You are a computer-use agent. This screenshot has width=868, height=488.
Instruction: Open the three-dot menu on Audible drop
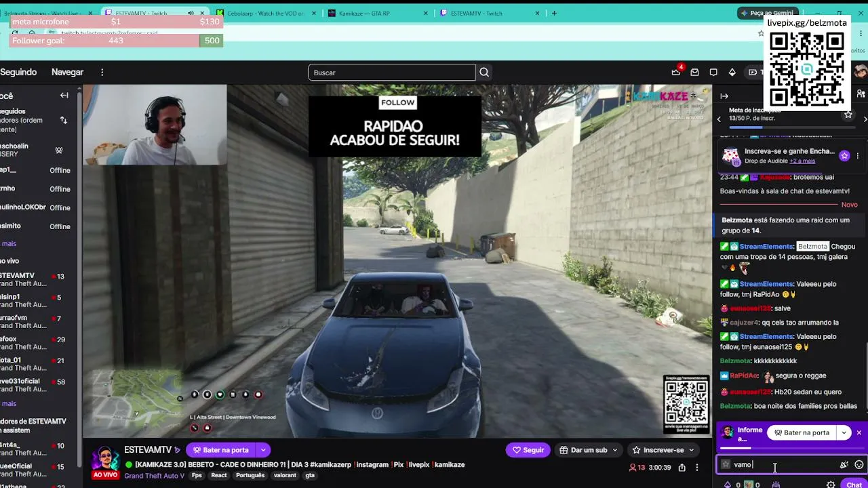click(x=858, y=156)
